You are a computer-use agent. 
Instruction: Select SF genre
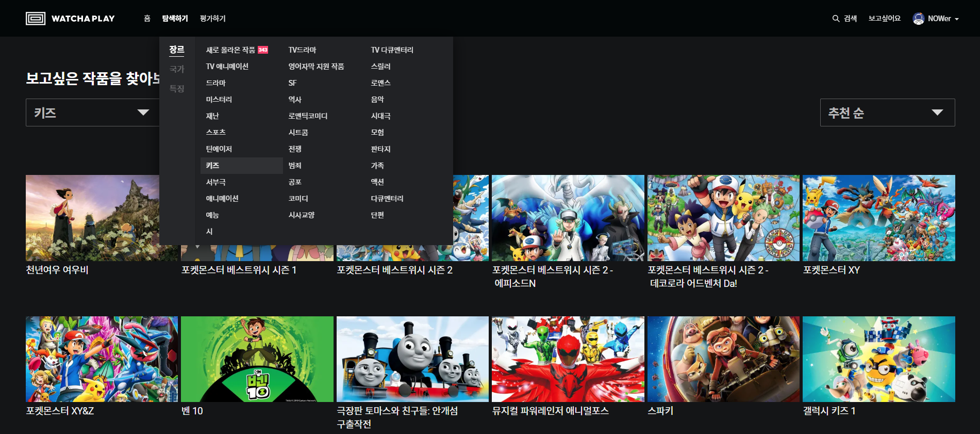[292, 83]
